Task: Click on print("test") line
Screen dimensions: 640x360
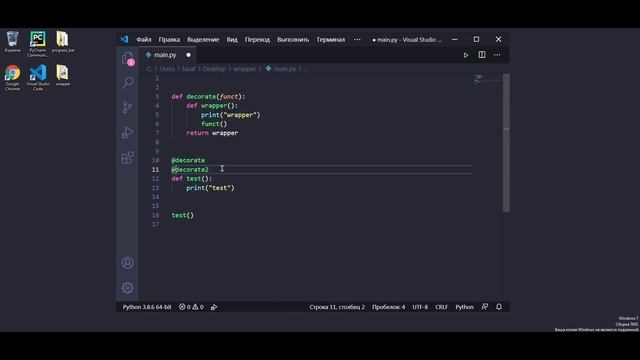Action: (x=210, y=188)
